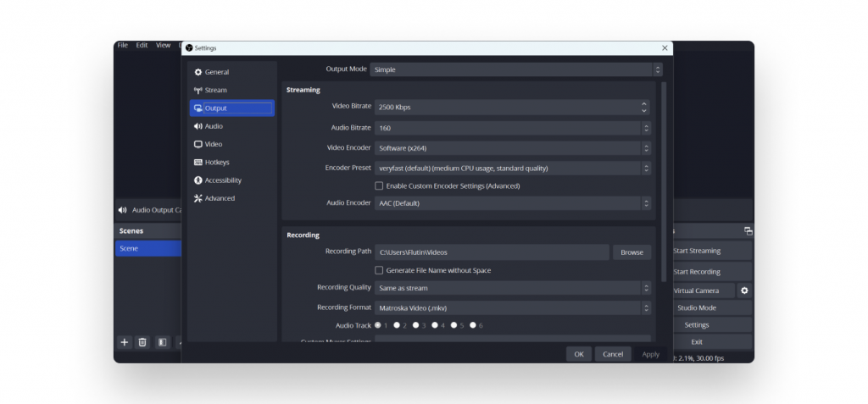The width and height of the screenshot is (868, 404).
Task: Select audio track 3 radio button
Action: (x=415, y=325)
